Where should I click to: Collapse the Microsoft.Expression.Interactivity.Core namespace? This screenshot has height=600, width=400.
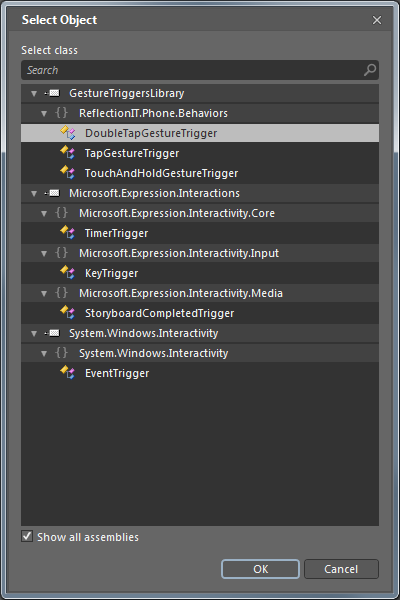click(x=44, y=214)
